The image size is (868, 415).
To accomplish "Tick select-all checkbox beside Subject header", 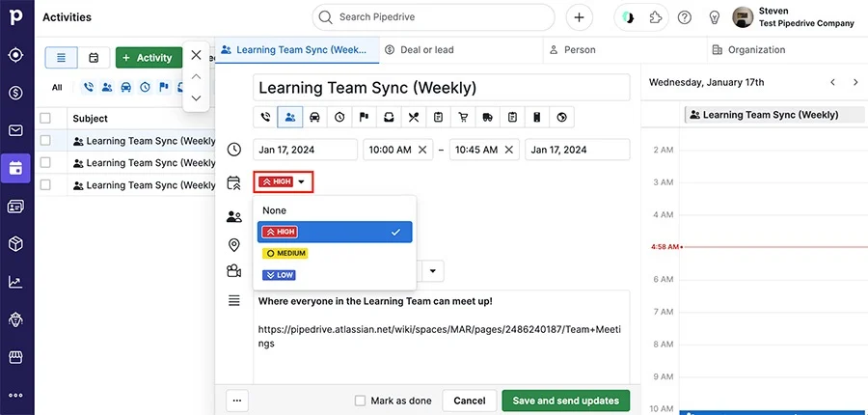I will click(45, 118).
